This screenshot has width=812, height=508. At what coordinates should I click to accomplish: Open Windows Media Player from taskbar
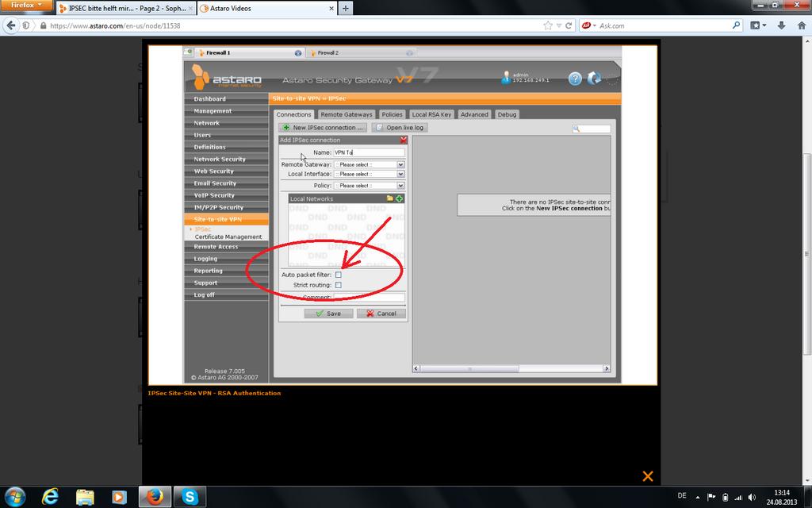119,497
